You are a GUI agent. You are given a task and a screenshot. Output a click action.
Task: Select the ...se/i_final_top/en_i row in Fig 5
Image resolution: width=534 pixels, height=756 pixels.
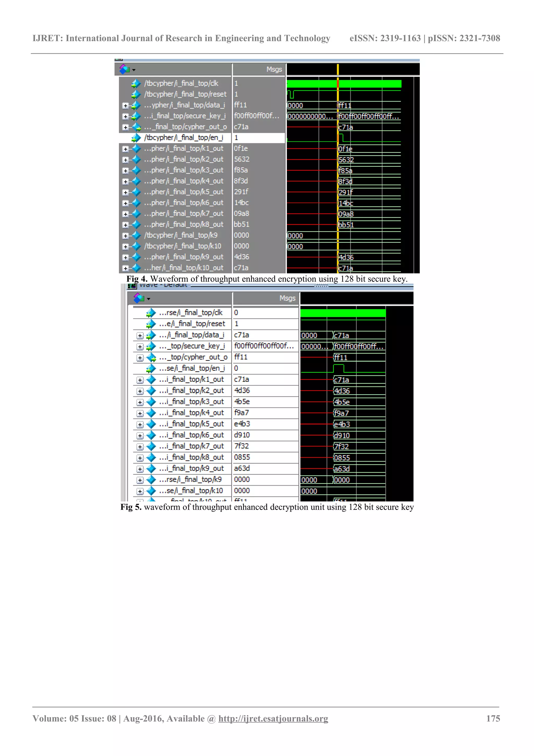point(216,368)
